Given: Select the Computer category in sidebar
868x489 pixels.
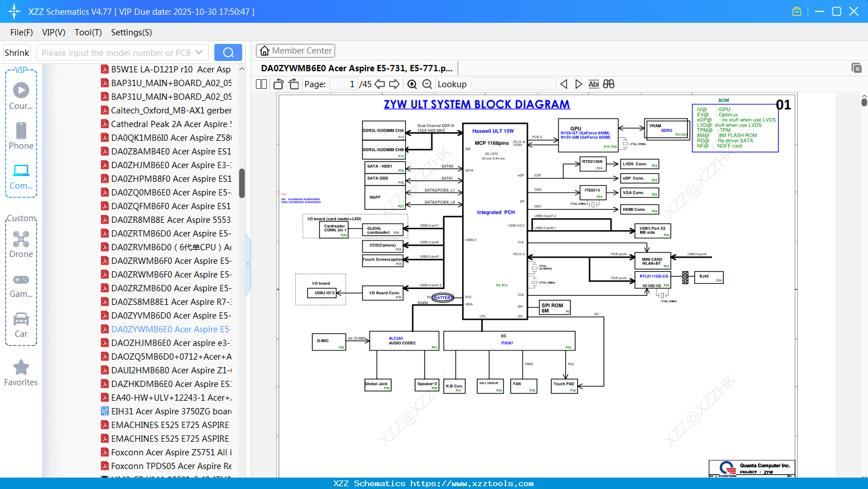Looking at the screenshot, I should point(21,176).
